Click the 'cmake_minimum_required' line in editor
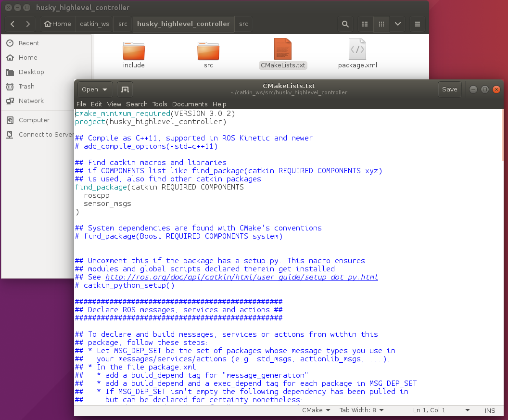Viewport: 508px width, 420px height. (155, 114)
